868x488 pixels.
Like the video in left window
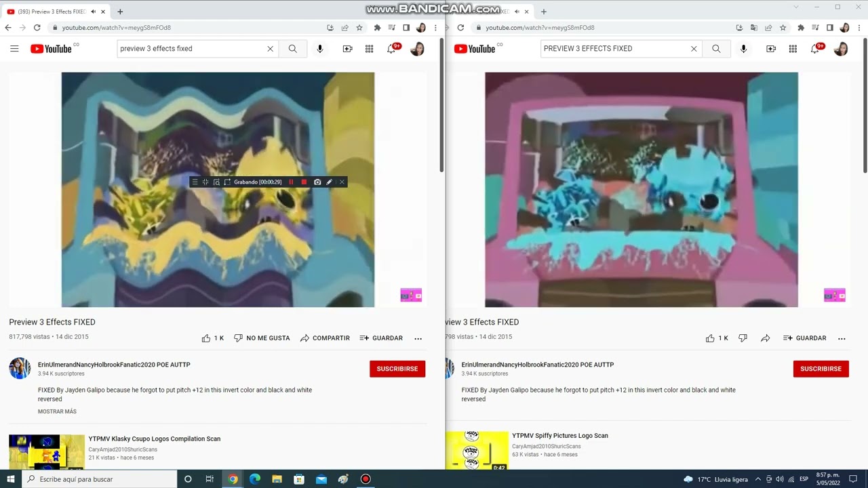click(x=212, y=338)
